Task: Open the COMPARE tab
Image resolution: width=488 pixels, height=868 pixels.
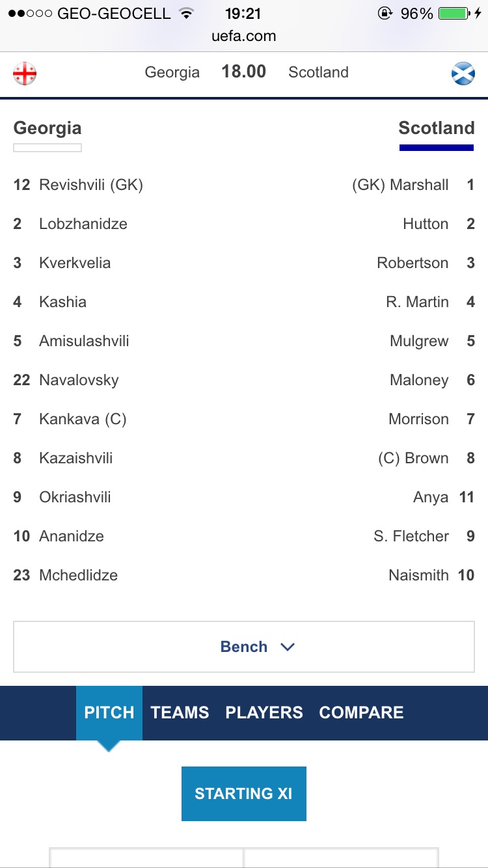Action: [x=361, y=712]
